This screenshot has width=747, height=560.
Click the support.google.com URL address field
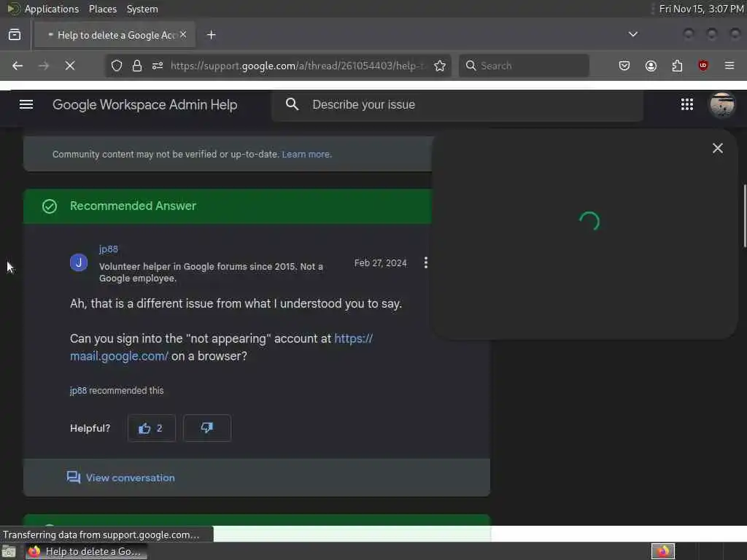tap(298, 66)
